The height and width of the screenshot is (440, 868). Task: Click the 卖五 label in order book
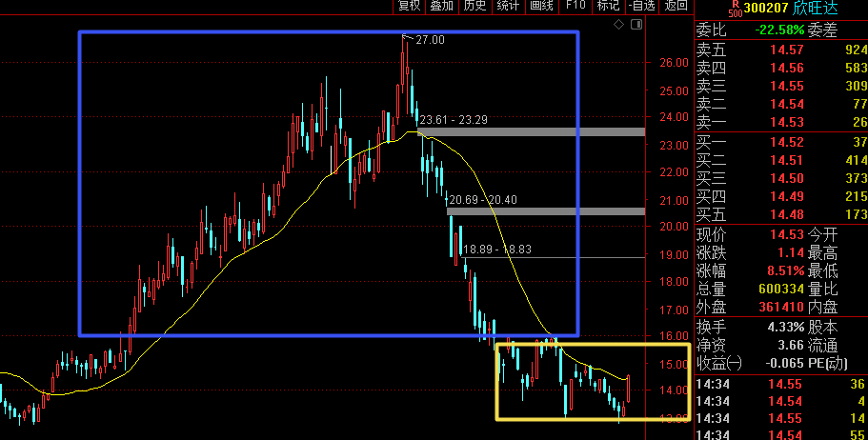pos(711,50)
